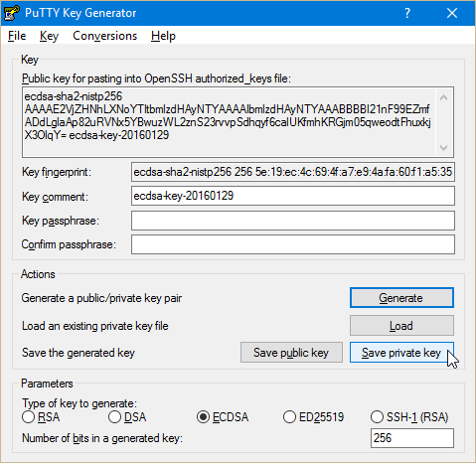Click the Generate button
Screen dimensions: 476x463
[x=401, y=298]
